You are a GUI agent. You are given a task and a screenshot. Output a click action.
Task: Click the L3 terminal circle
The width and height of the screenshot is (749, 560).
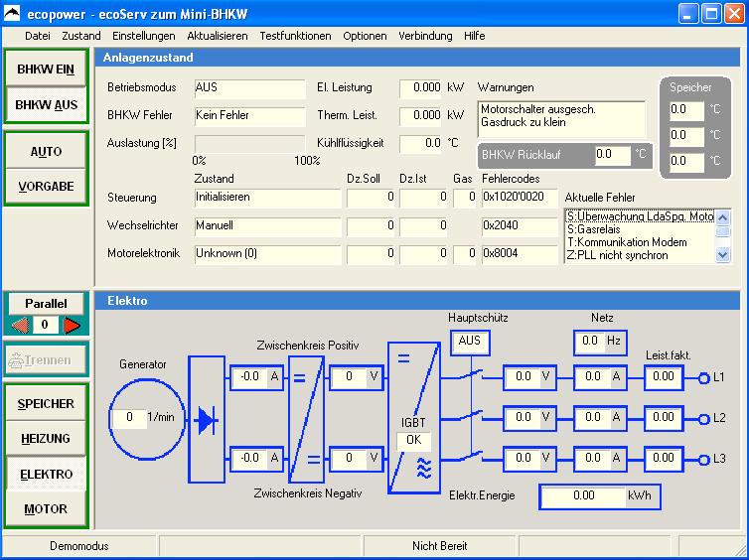point(703,461)
